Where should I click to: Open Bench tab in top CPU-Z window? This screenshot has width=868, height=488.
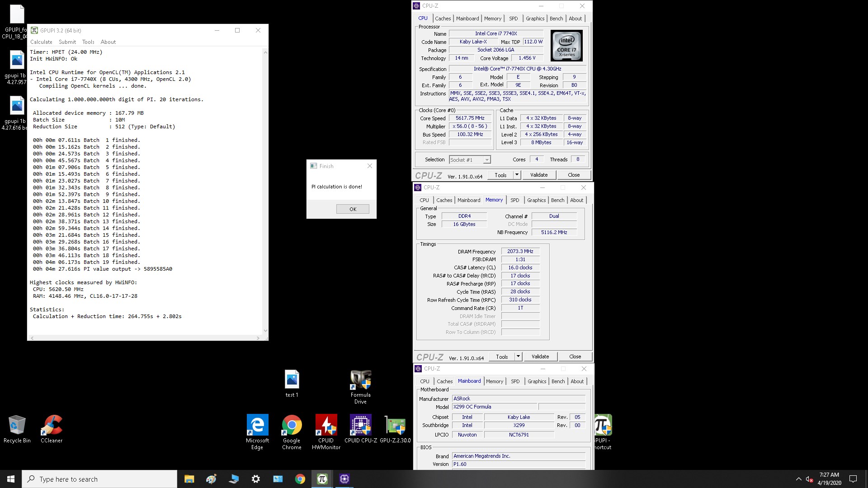(x=557, y=19)
